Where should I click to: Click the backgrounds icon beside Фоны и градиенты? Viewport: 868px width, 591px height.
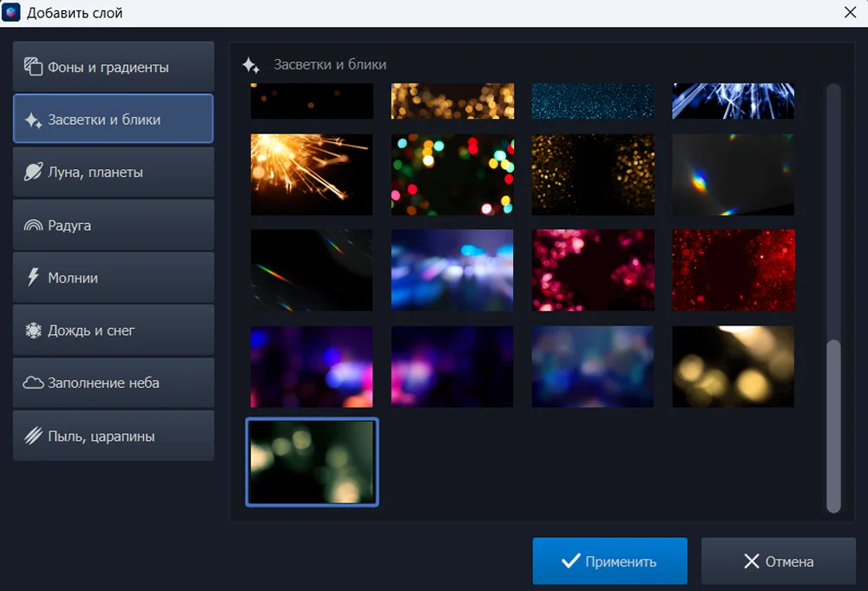pos(33,67)
